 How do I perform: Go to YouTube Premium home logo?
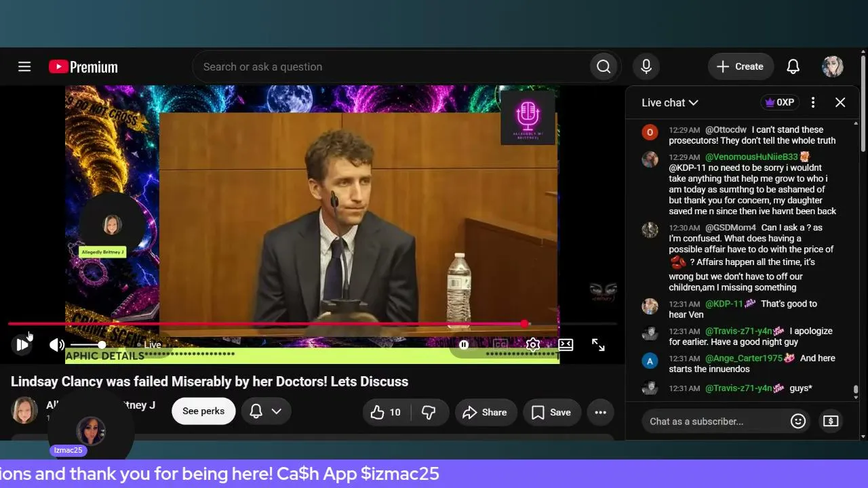tap(83, 66)
